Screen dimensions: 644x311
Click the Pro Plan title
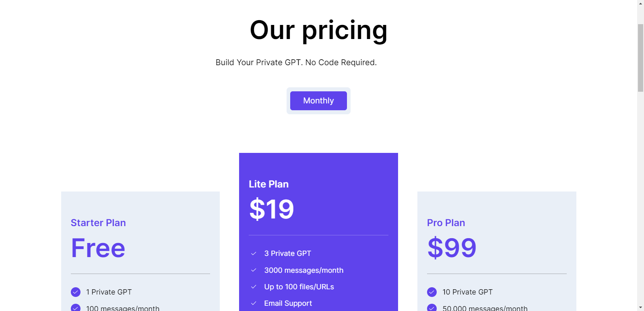tap(446, 223)
